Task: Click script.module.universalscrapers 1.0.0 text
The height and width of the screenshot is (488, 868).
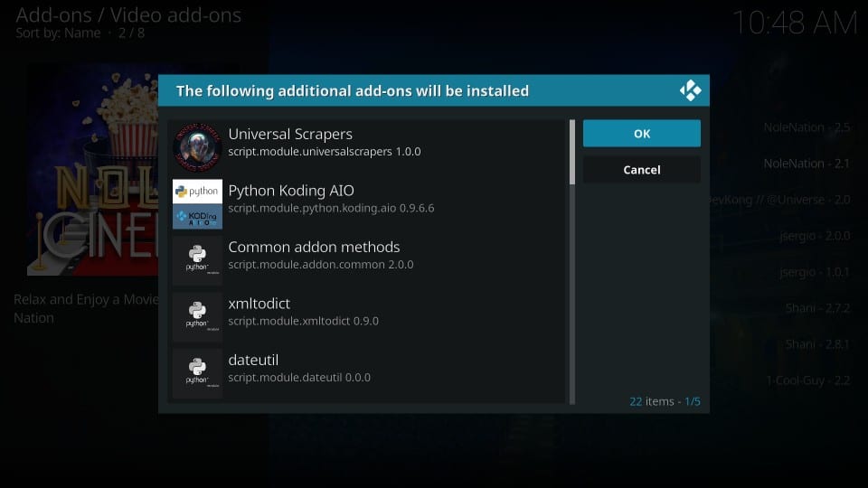Action: (x=325, y=152)
